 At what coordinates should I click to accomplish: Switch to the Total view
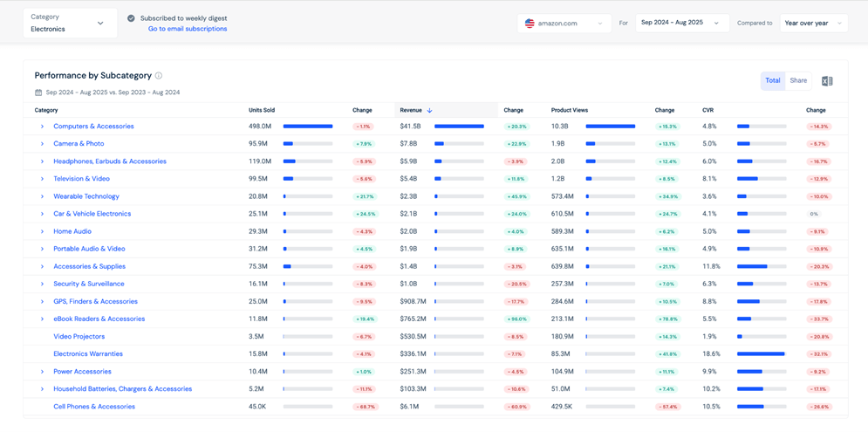coord(773,81)
